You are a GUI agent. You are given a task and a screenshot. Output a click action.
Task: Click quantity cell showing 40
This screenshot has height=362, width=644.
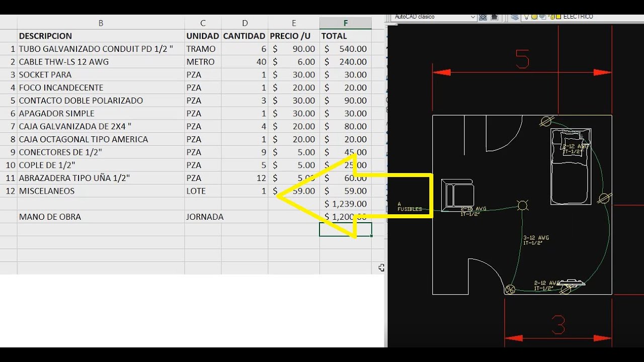coord(245,62)
